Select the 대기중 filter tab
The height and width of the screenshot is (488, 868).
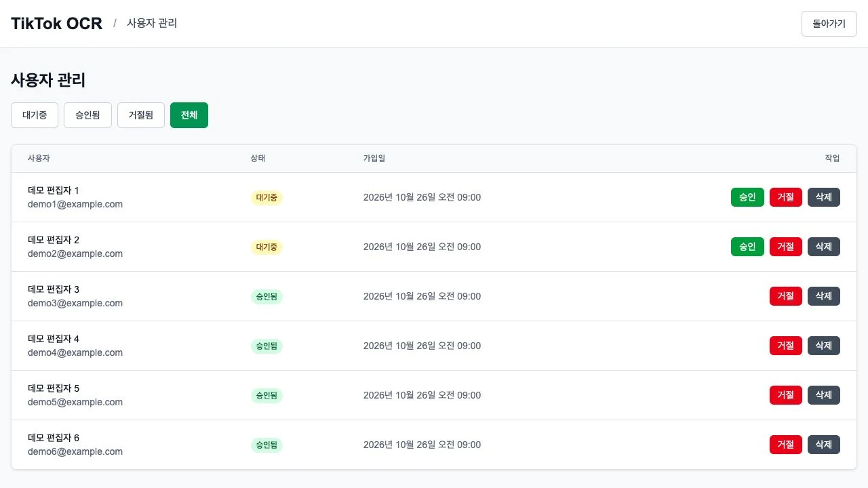35,115
